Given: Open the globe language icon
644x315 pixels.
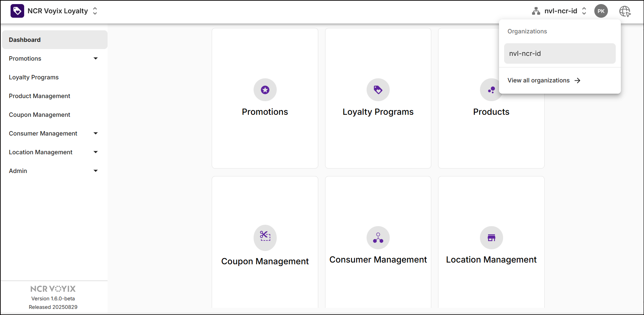Looking at the screenshot, I should (x=625, y=11).
